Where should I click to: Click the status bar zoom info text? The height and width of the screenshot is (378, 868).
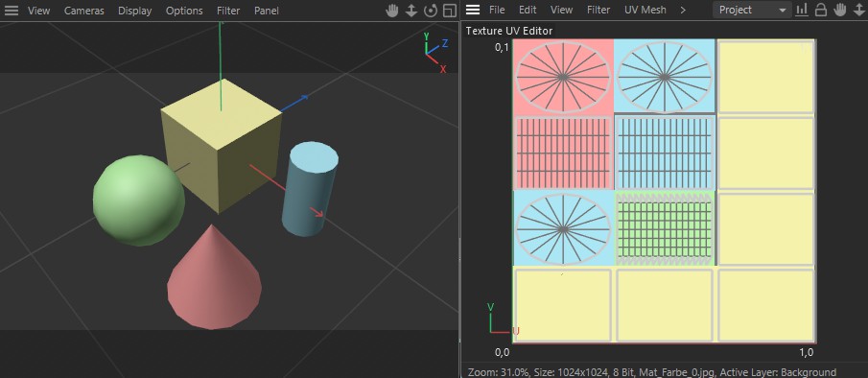[x=651, y=372]
